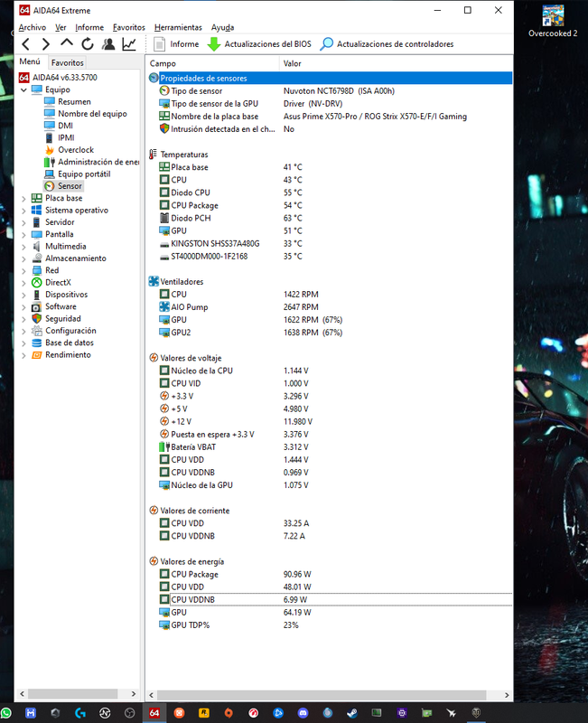The width and height of the screenshot is (588, 723).
Task: Open Rockstar Games Launcher taskbar icon
Action: tap(204, 713)
